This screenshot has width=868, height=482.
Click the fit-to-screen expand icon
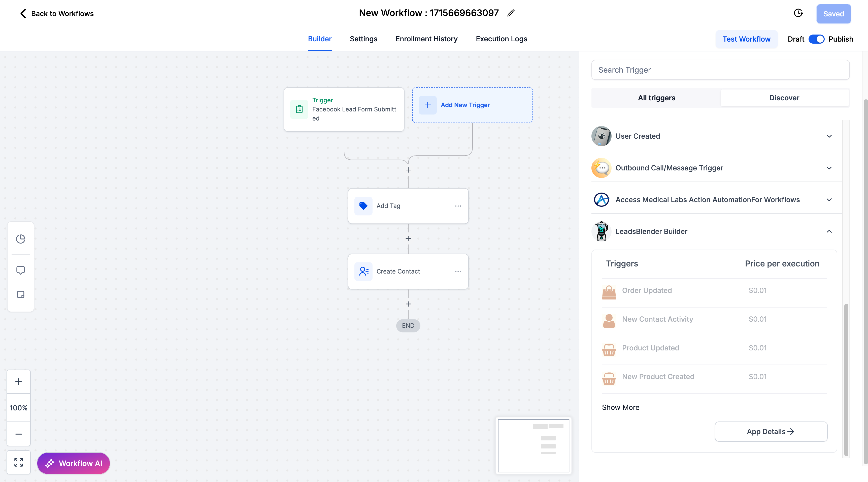pos(19,462)
